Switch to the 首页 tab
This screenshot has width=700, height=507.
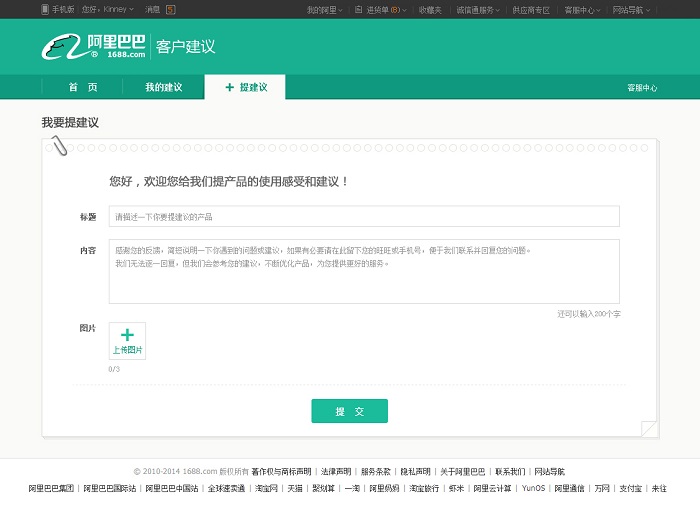83,87
